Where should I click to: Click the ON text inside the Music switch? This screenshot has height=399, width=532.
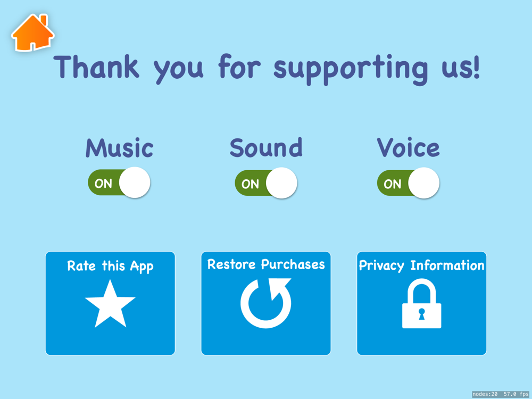coord(103,184)
